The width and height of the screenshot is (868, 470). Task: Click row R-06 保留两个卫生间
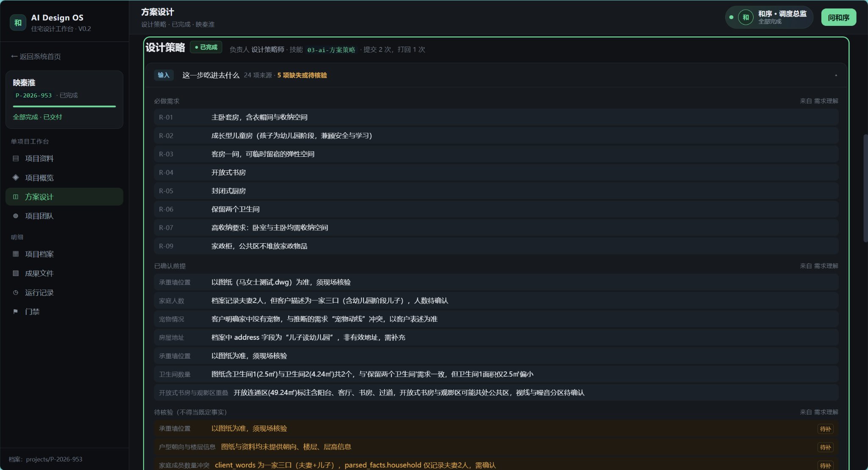(x=496, y=209)
